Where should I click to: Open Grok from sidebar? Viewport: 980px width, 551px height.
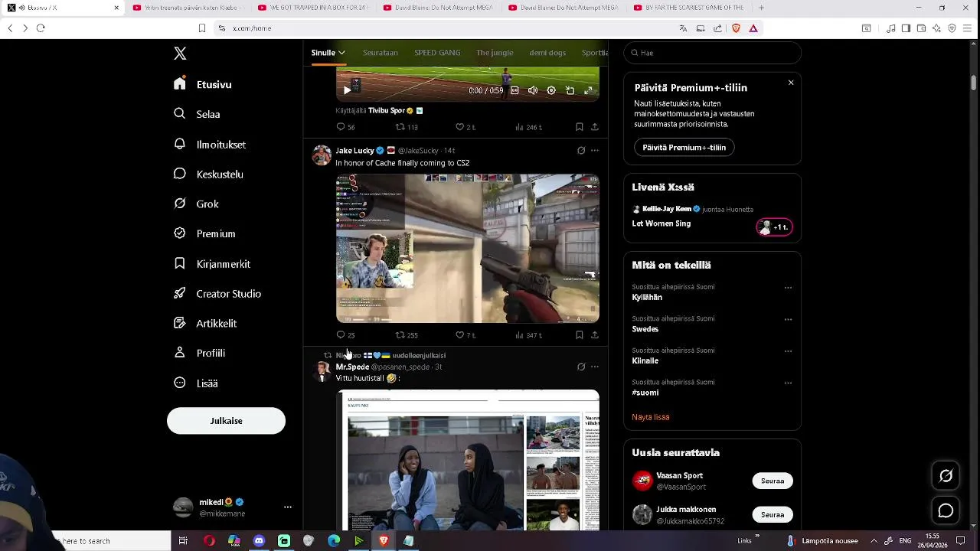196,204
